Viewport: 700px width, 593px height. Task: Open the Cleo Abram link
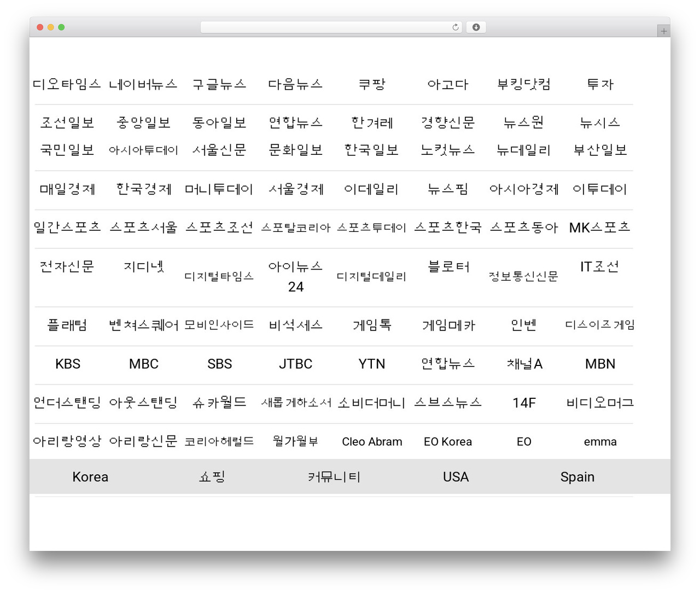point(372,441)
